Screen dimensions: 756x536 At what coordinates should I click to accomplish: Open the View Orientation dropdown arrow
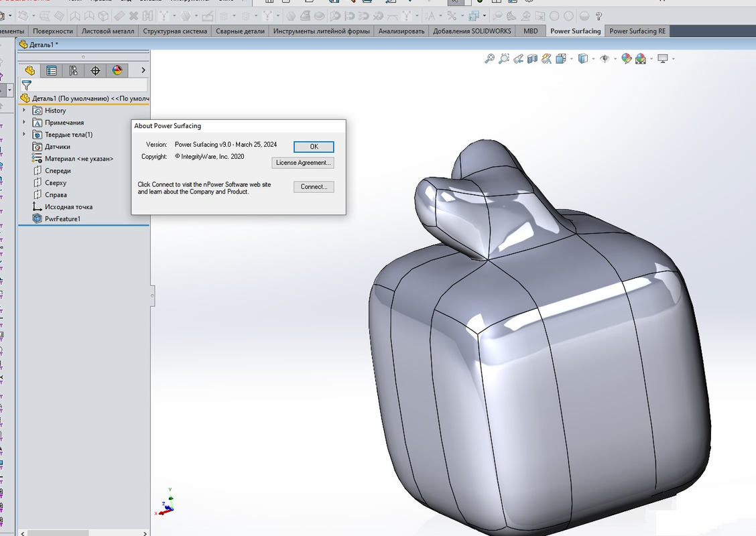pos(571,59)
